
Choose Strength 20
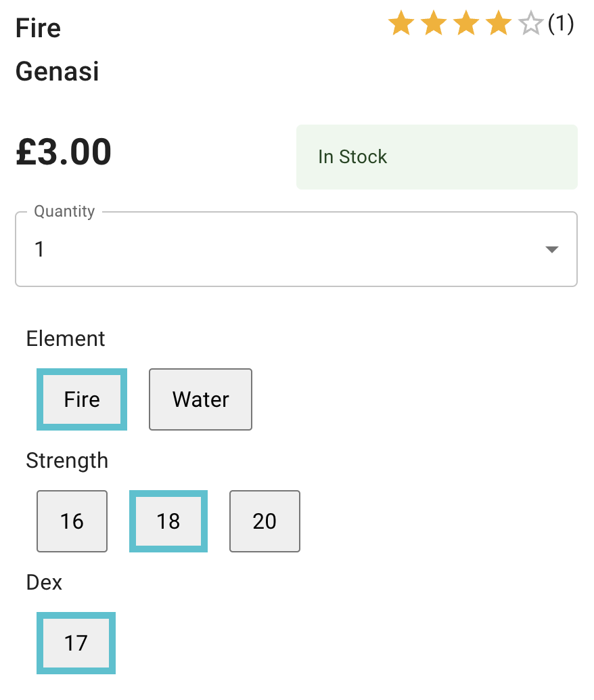pos(265,521)
